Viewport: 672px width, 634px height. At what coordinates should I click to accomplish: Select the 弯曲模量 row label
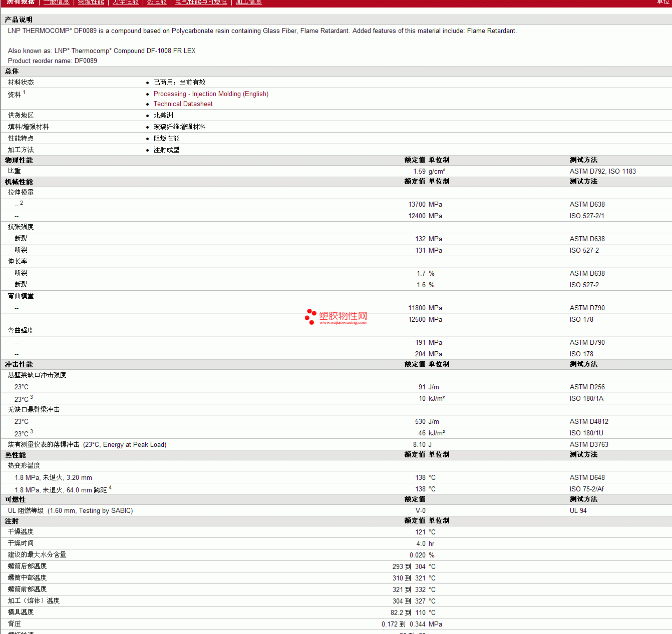click(x=21, y=296)
